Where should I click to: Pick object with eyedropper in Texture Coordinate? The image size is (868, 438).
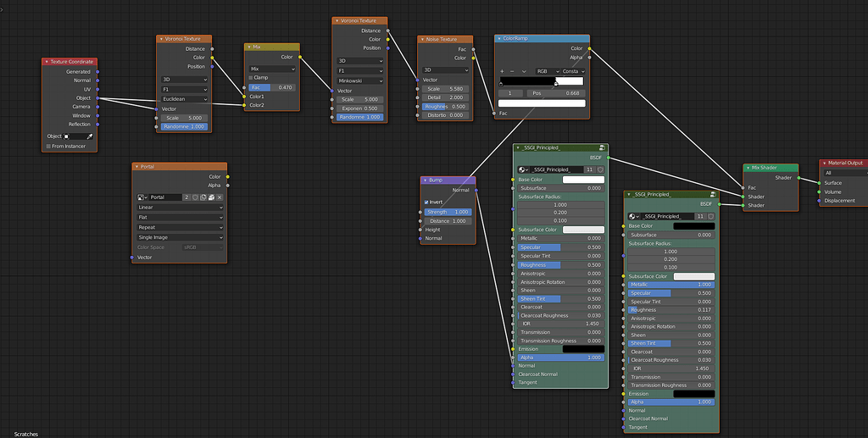[90, 136]
